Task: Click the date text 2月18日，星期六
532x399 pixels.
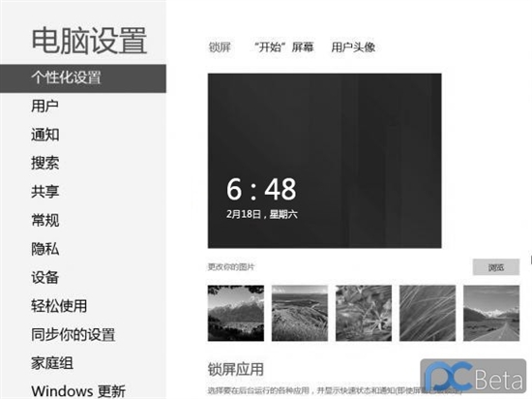Action: [261, 214]
